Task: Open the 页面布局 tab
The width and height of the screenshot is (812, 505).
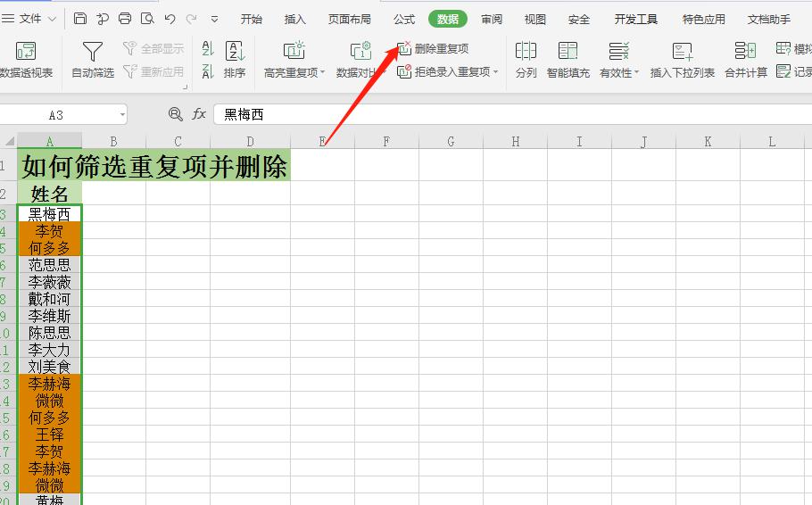Action: 350,19
